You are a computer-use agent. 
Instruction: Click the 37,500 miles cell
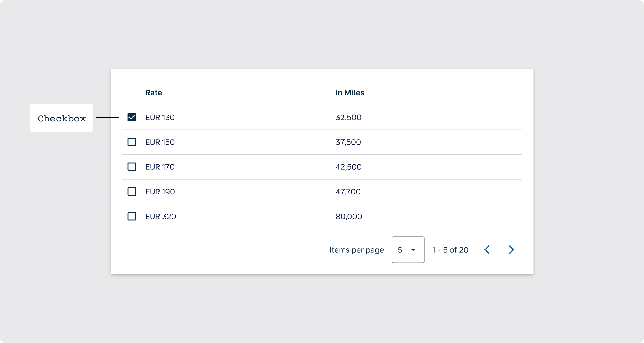click(x=348, y=142)
